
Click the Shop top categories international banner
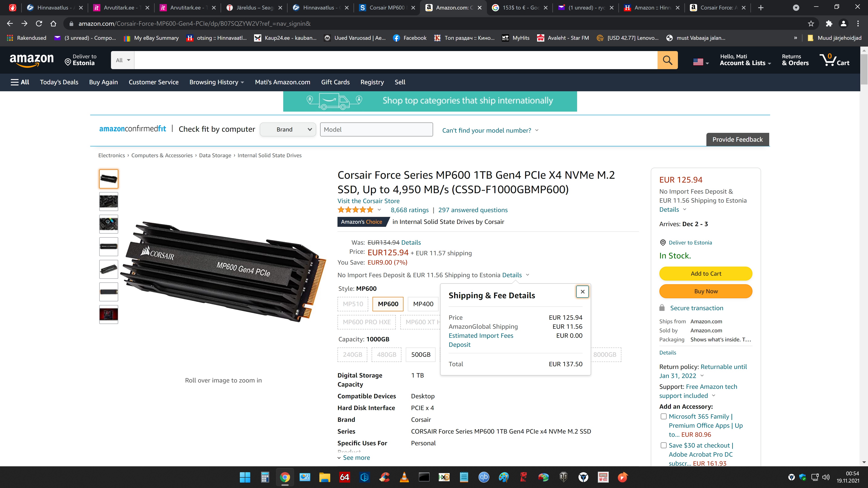point(430,101)
